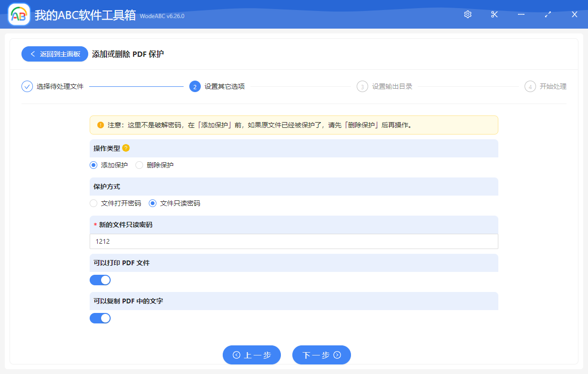Click the 设置其它选项 step label
The width and height of the screenshot is (588, 374).
pos(223,86)
